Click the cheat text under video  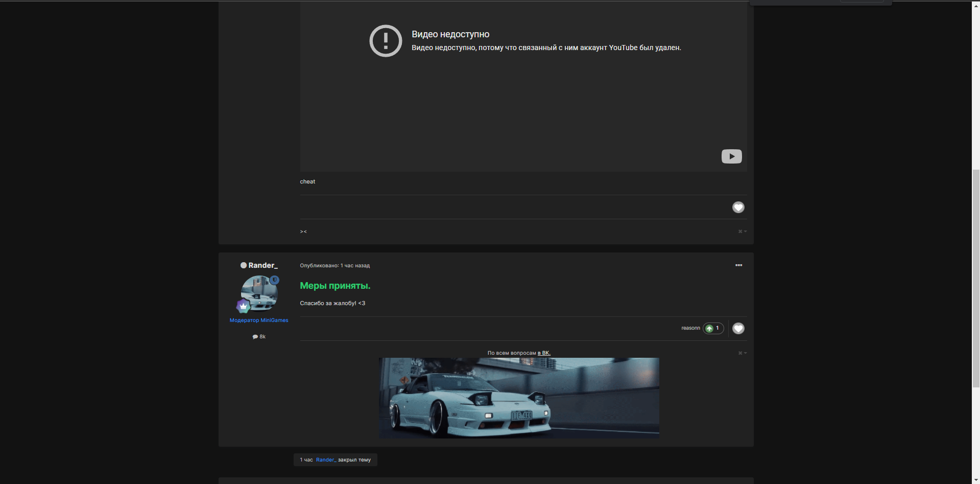(x=307, y=182)
